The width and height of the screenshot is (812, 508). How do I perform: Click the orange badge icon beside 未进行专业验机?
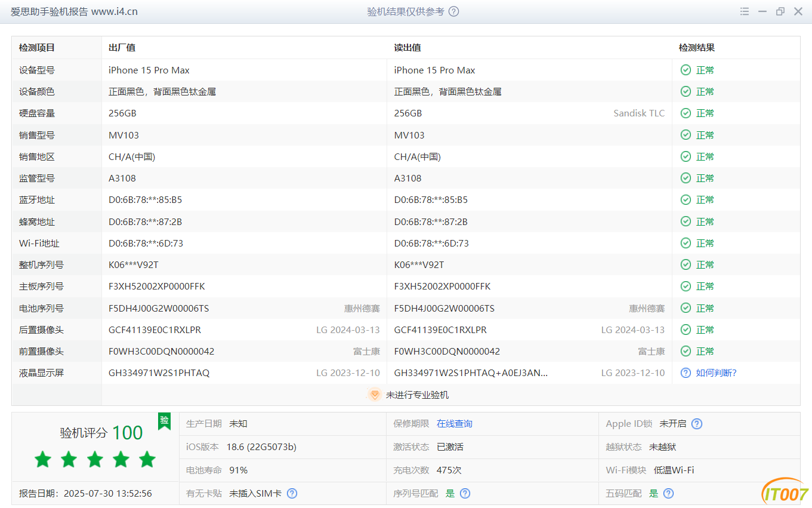(375, 395)
